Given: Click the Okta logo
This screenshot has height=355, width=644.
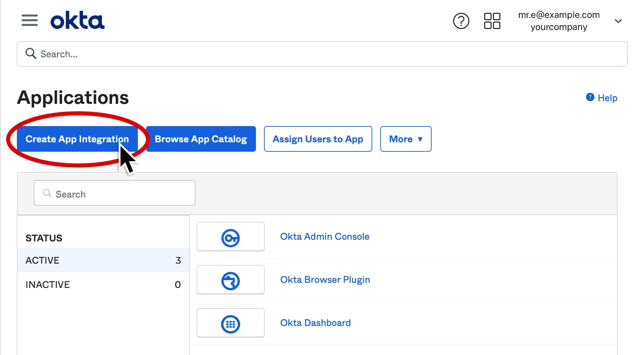Looking at the screenshot, I should tap(77, 20).
